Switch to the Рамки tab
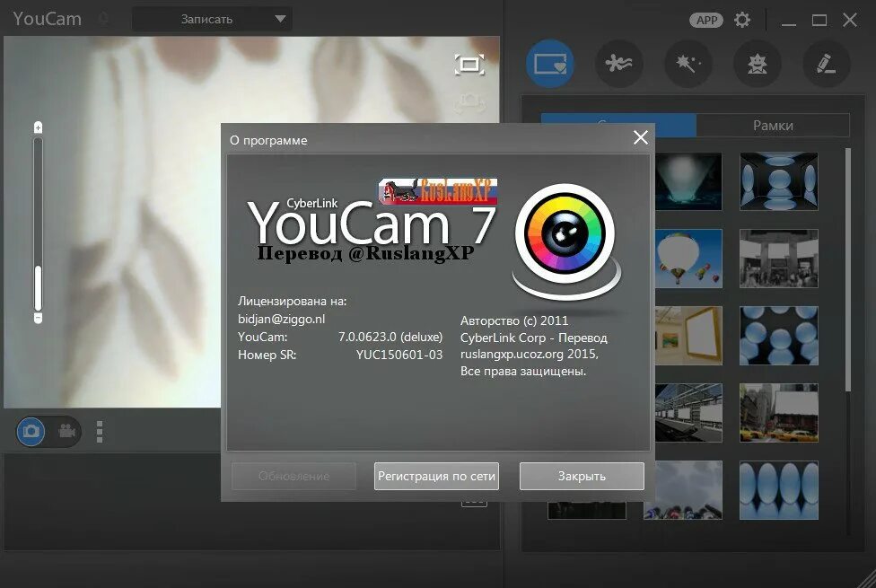 (x=773, y=125)
